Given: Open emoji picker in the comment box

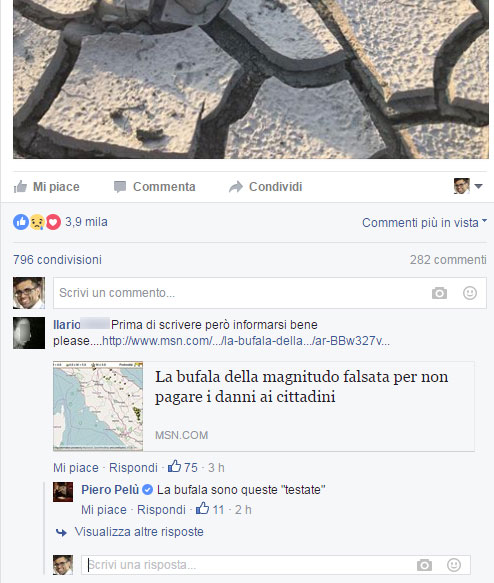Looking at the screenshot, I should (x=470, y=293).
